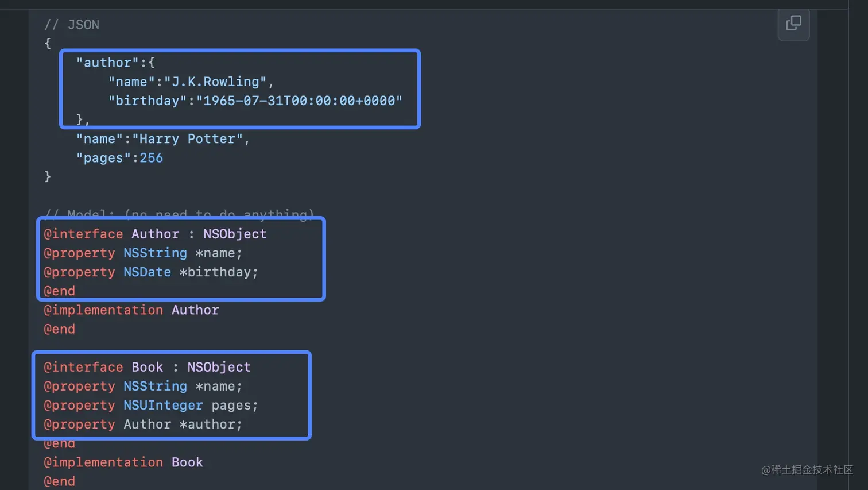
Task: Click the @interface Book declaration line
Action: 147,367
